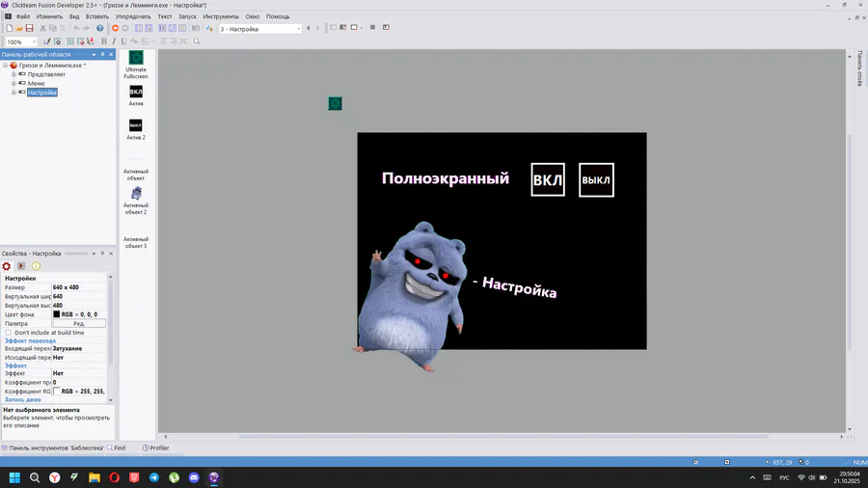
Task: Toggle the grid display icon
Action: pyautogui.click(x=70, y=41)
